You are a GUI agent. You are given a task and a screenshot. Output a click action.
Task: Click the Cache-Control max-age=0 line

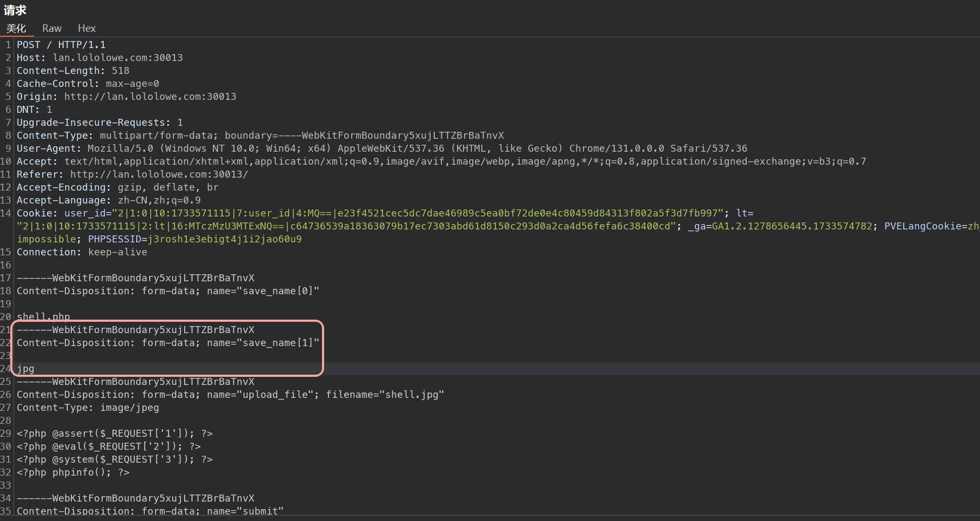(x=88, y=84)
